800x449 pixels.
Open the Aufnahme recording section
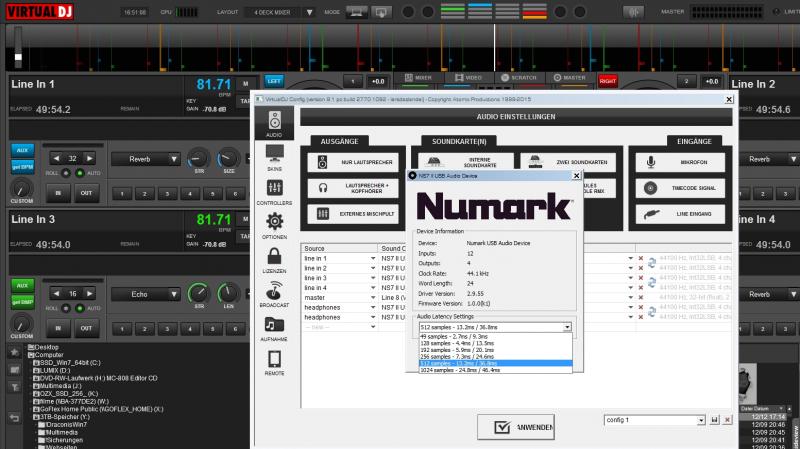tap(274, 328)
